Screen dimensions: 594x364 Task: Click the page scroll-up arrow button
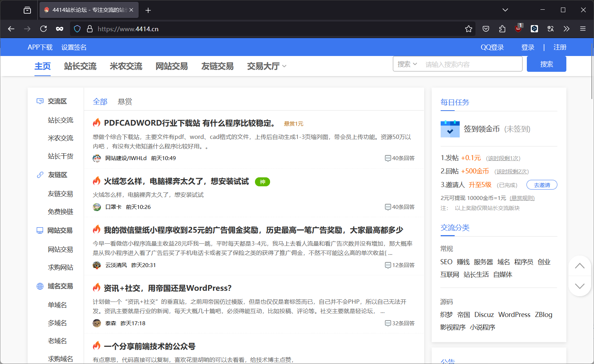(580, 266)
